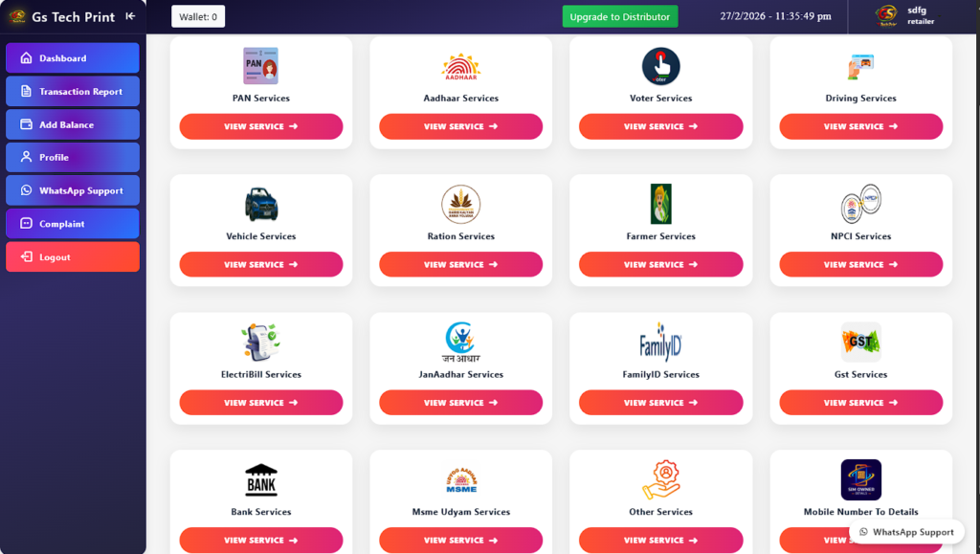
Task: Collapse the sidebar with the arrow icon
Action: [x=130, y=16]
